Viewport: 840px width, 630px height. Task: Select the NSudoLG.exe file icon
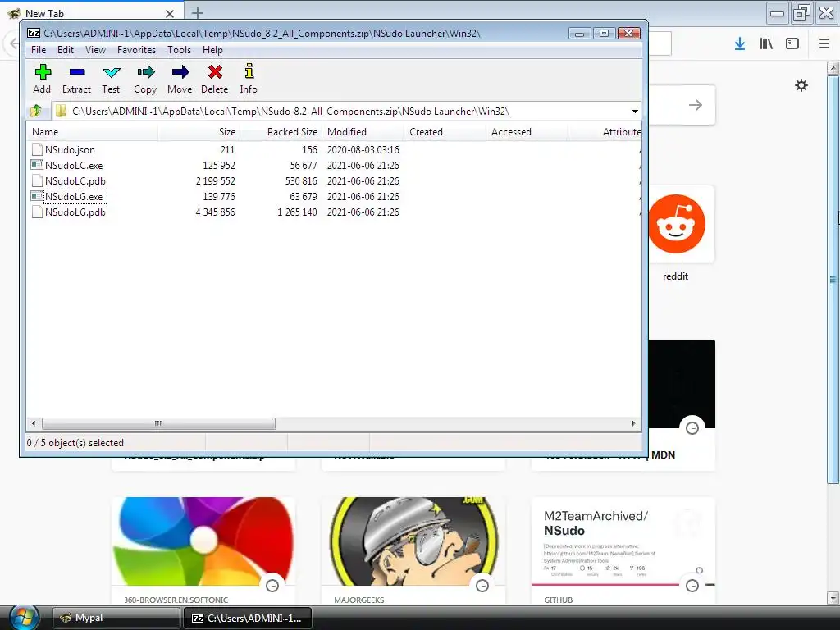click(37, 196)
